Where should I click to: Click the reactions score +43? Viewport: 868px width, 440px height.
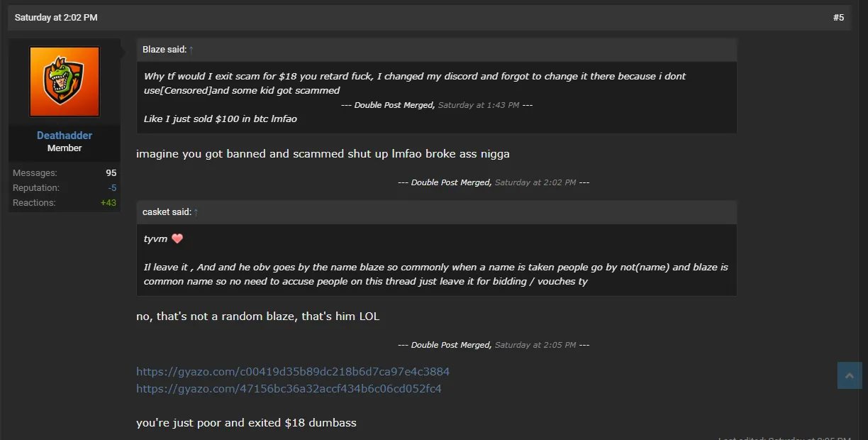pos(108,203)
